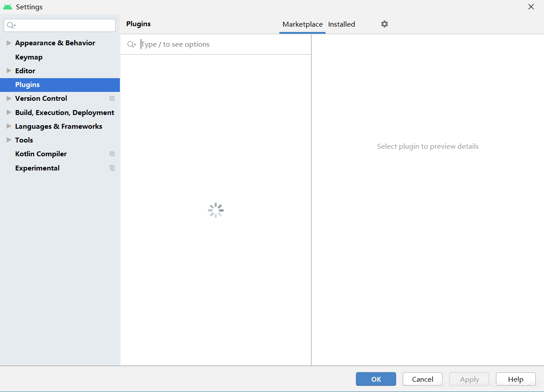Screen dimensions: 544x392
Task: Select Appearance & Behavior settings
Action: (55, 43)
